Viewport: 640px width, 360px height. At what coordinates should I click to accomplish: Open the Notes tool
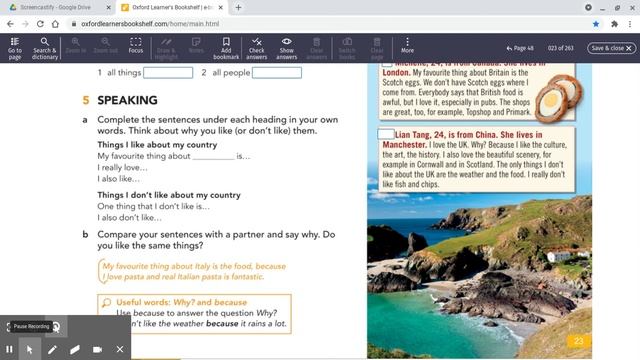click(196, 45)
